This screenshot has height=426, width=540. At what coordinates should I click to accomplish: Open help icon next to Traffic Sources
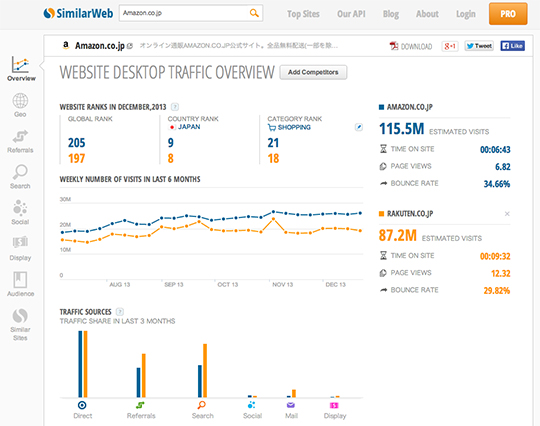pyautogui.click(x=120, y=312)
